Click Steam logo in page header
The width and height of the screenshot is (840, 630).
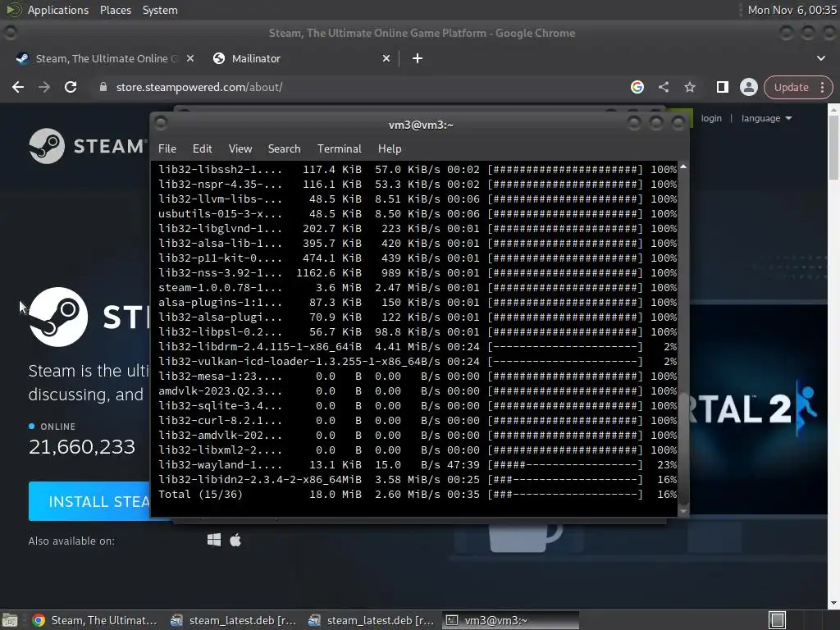(88, 146)
